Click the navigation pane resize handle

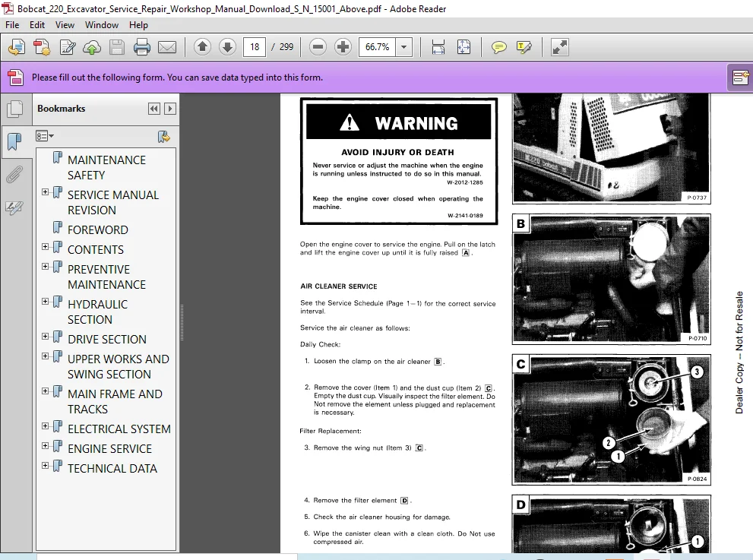[x=182, y=322]
